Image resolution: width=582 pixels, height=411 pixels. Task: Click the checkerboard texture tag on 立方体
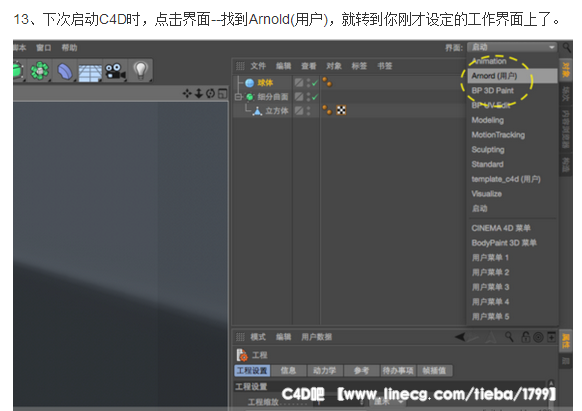point(341,110)
